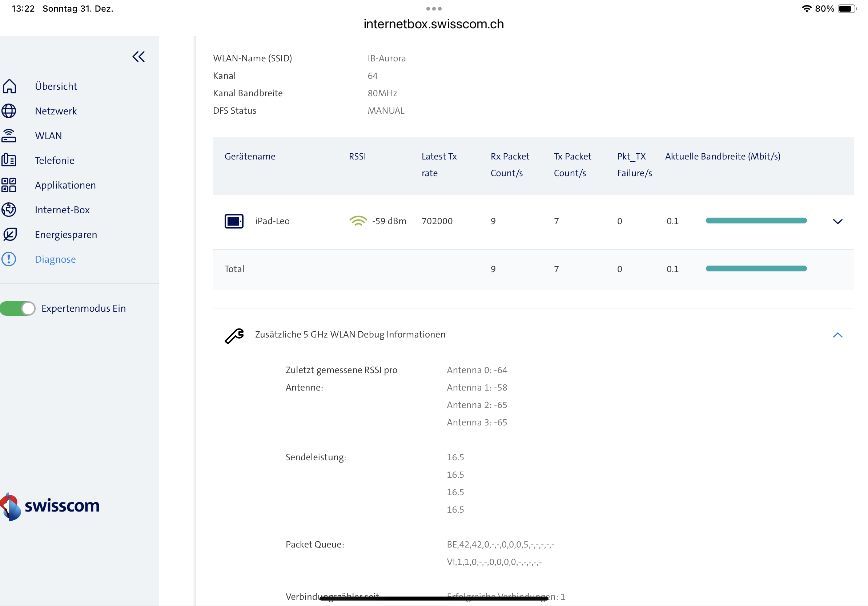
Task: Click the Telefonie phone icon
Action: (9, 160)
